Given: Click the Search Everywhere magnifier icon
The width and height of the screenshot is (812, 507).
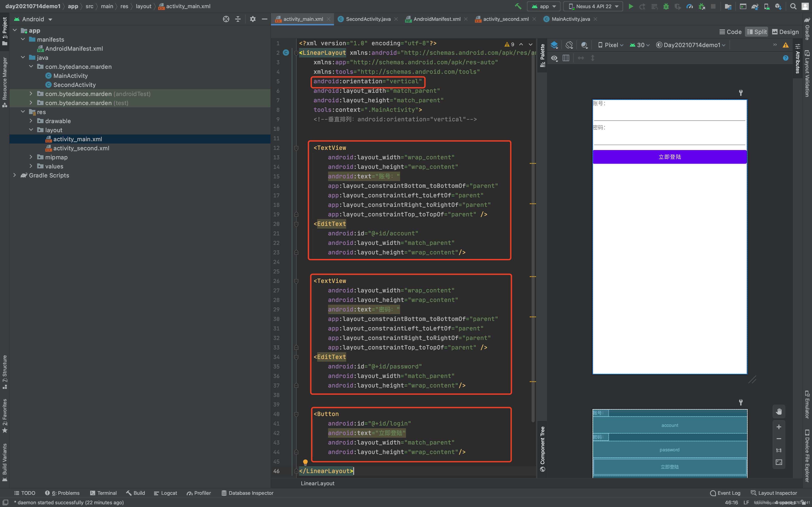Looking at the screenshot, I should [793, 6].
